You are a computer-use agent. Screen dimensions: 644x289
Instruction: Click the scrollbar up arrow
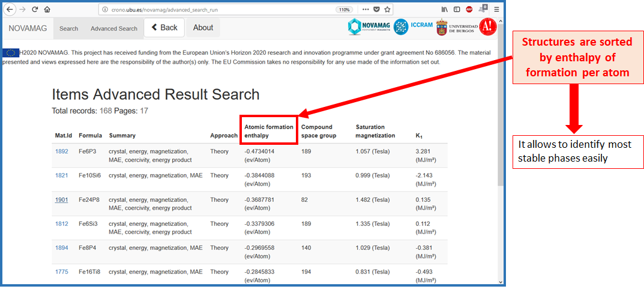click(x=500, y=21)
